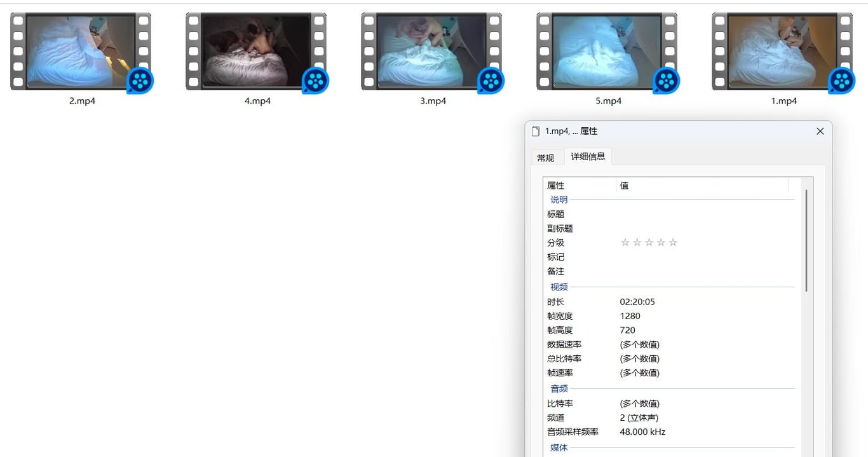Select the 3.mp4 video thumbnail
This screenshot has width=868, height=457.
pos(431,51)
